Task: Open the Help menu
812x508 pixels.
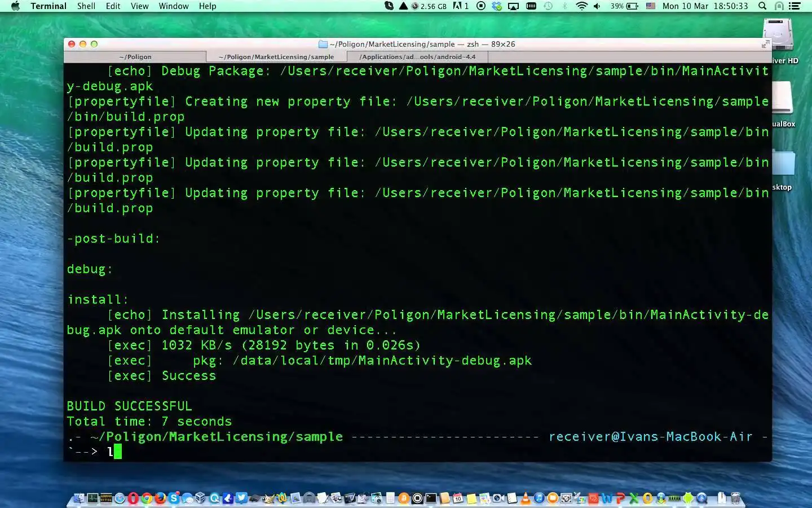Action: coord(208,6)
